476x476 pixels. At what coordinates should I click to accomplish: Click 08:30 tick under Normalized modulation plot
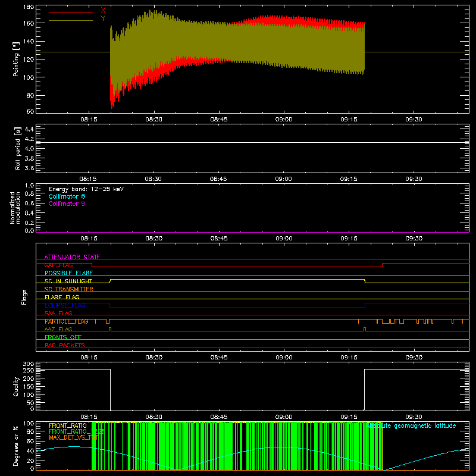(x=154, y=239)
